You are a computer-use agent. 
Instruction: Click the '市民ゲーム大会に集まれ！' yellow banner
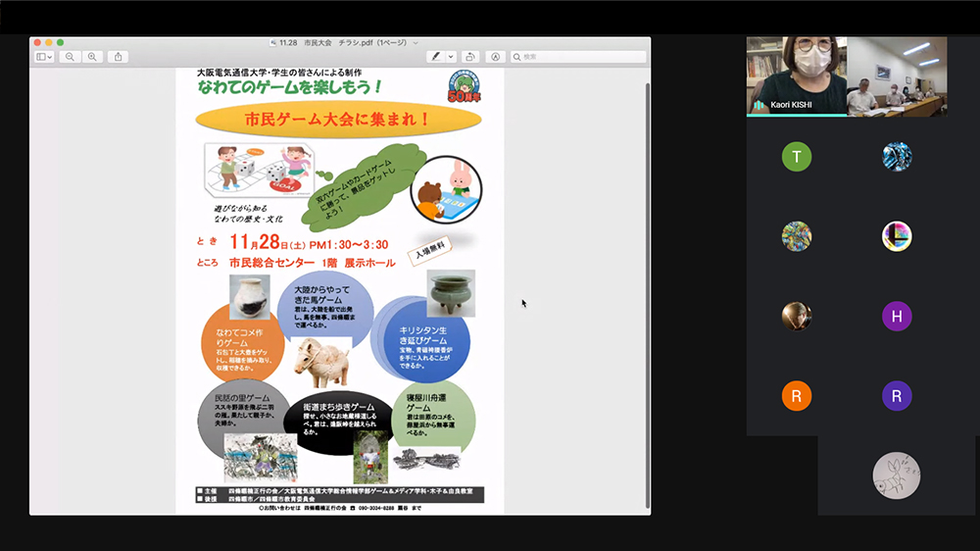(338, 119)
